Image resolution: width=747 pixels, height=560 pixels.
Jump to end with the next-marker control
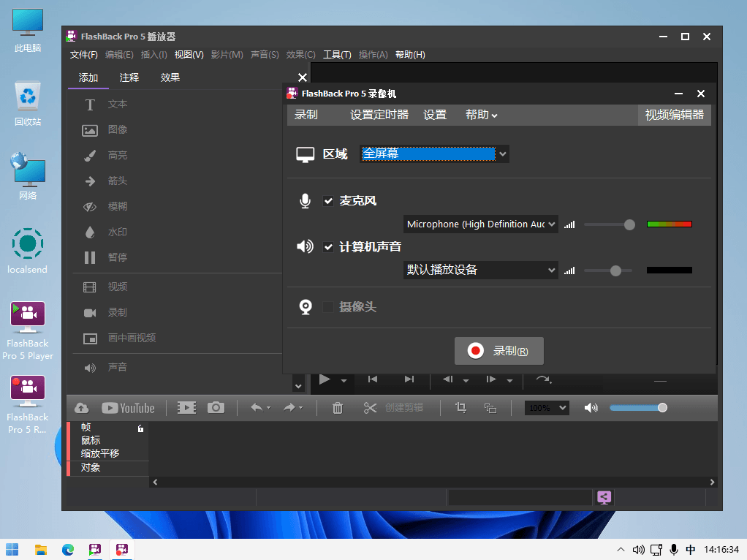pyautogui.click(x=409, y=379)
